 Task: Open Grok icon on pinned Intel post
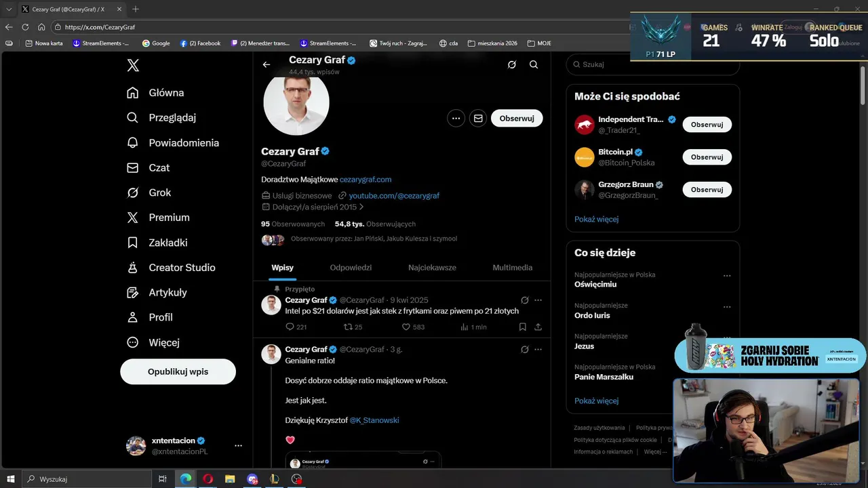pos(524,300)
